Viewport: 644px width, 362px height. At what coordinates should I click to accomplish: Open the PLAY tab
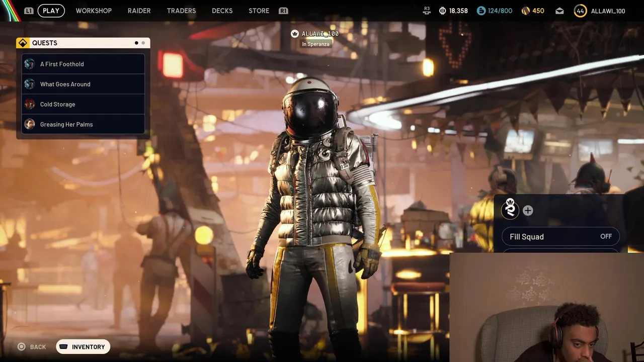pyautogui.click(x=51, y=11)
